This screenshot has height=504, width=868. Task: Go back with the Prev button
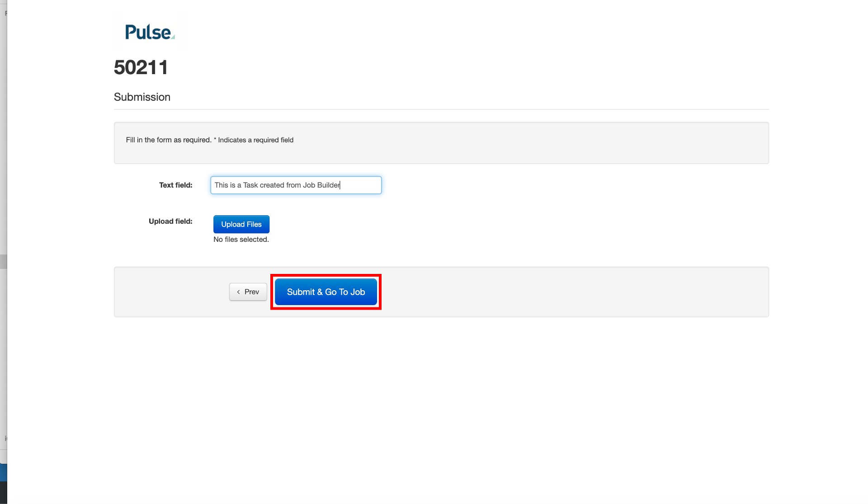[x=248, y=292]
